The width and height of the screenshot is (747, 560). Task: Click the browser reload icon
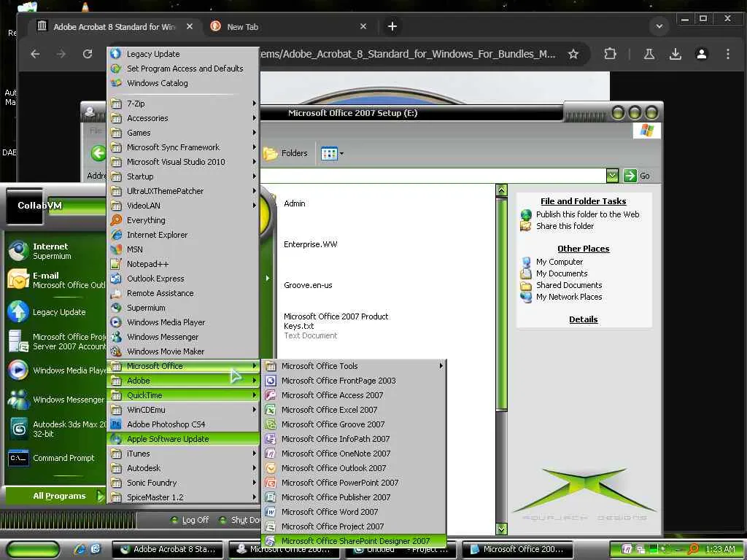tap(88, 54)
